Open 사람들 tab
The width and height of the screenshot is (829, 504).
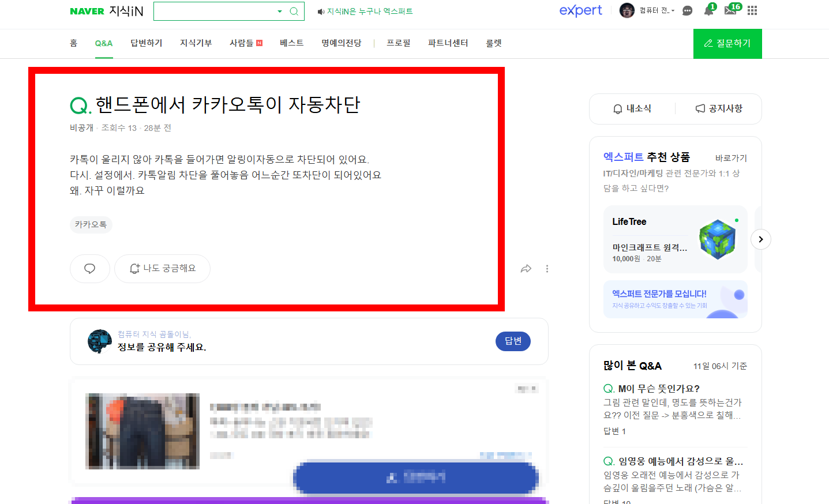[246, 43]
